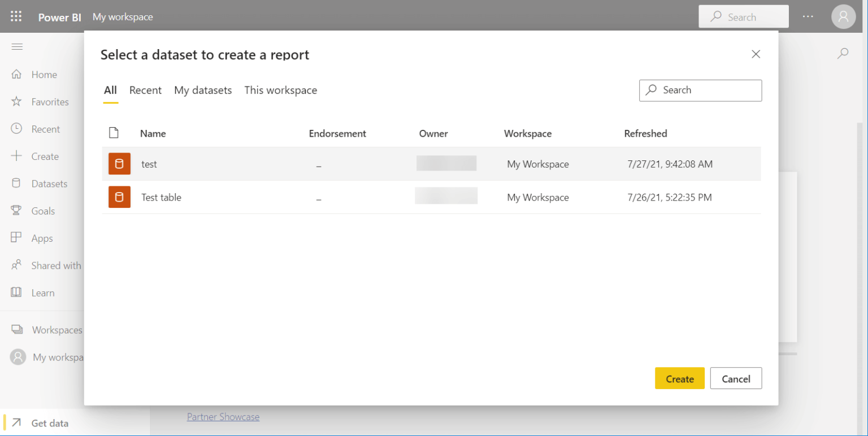The width and height of the screenshot is (868, 436).
Task: Switch to the My datasets tab
Action: (x=203, y=90)
